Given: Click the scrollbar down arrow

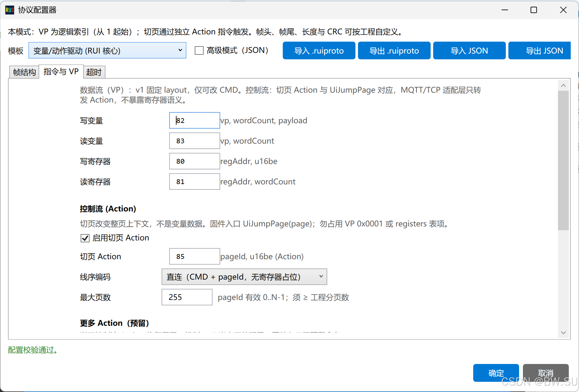Looking at the screenshot, I should [x=563, y=332].
